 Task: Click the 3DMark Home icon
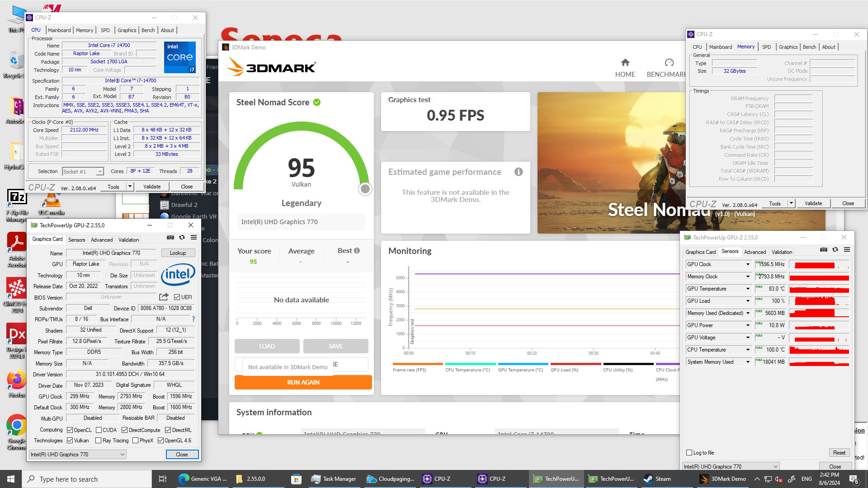(x=625, y=62)
